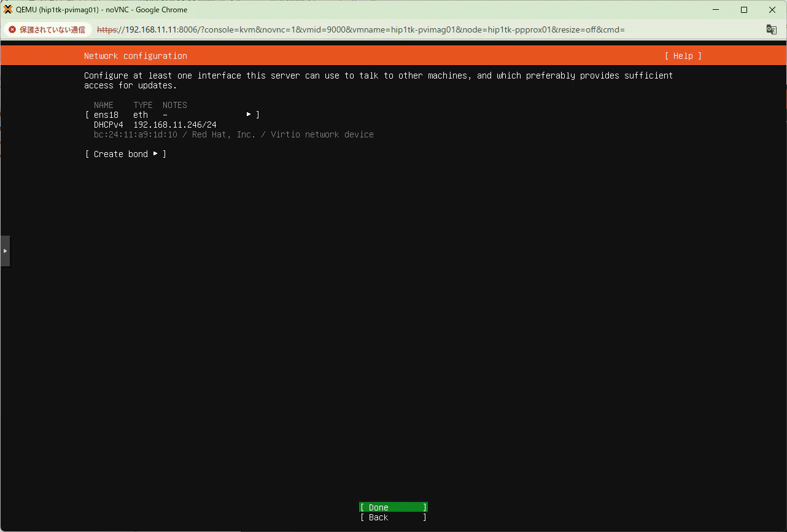Close the noVNC Chrome window
The width and height of the screenshot is (787, 532).
click(x=772, y=10)
